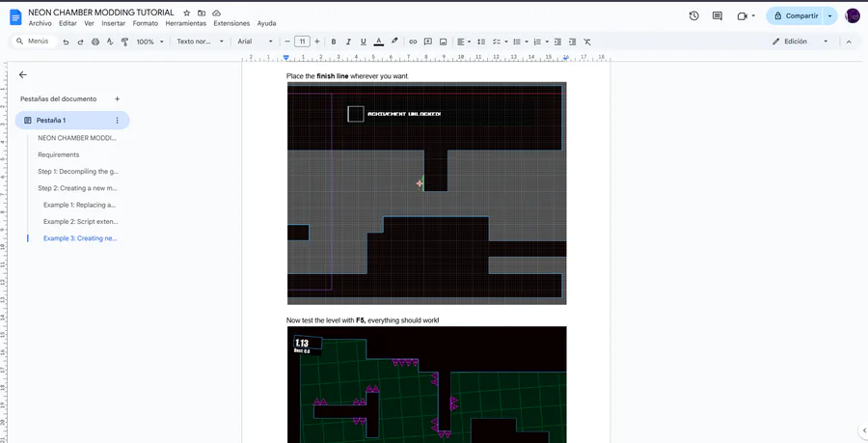
Task: Go to Example 1: Replacing outline entry
Action: point(80,205)
